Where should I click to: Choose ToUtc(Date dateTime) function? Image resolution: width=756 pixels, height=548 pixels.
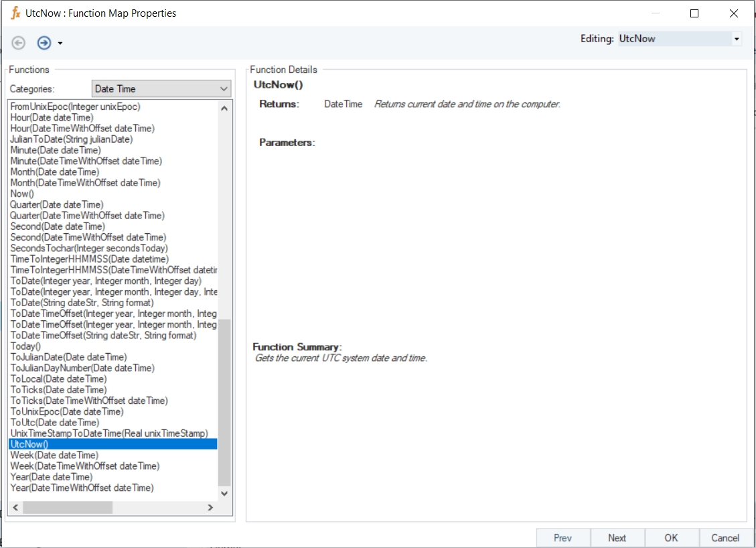click(x=55, y=423)
